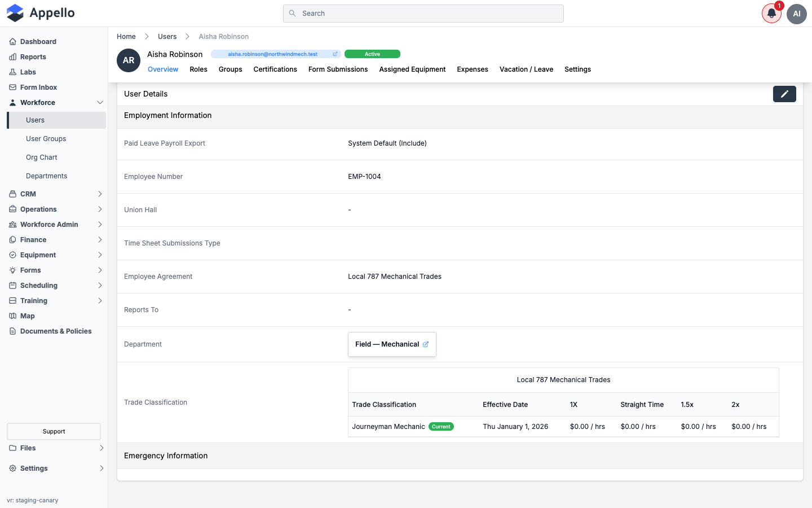Screen dimensions: 812x508
Task: Expand the Forms section chevron
Action: pyautogui.click(x=100, y=270)
